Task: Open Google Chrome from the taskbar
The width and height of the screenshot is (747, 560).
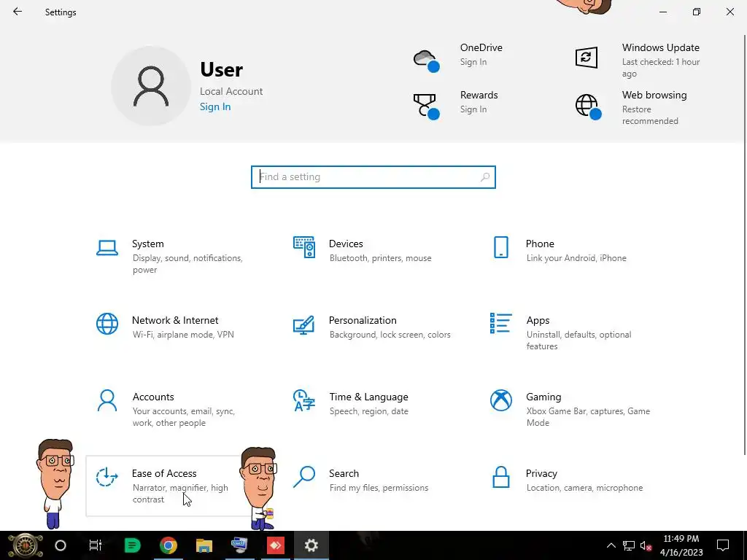Action: point(169,545)
